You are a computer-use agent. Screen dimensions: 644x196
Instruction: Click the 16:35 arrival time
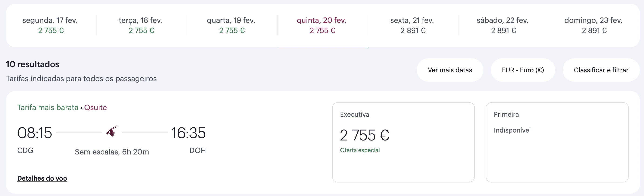189,133
